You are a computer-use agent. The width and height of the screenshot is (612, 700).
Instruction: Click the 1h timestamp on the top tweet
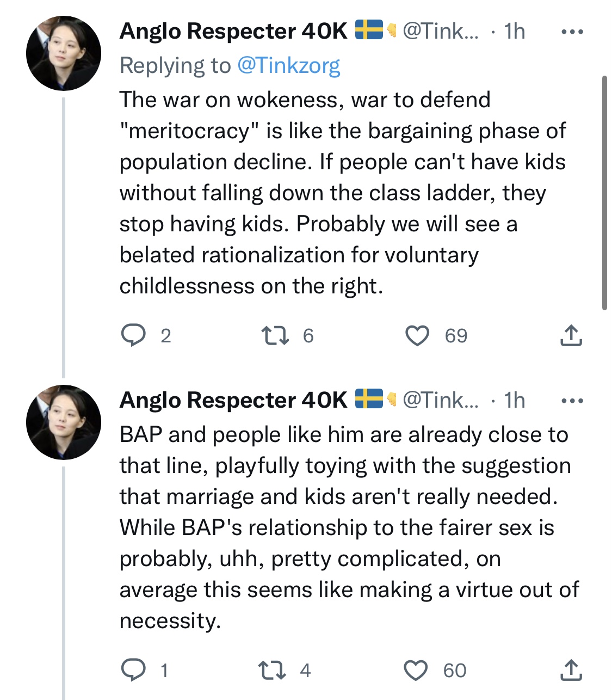point(514,32)
